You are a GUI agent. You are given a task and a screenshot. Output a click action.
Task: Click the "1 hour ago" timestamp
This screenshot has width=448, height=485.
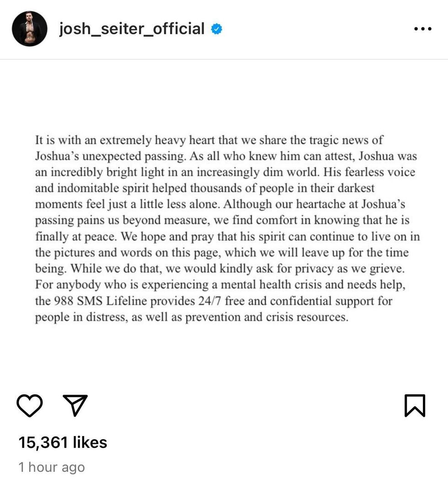point(52,467)
